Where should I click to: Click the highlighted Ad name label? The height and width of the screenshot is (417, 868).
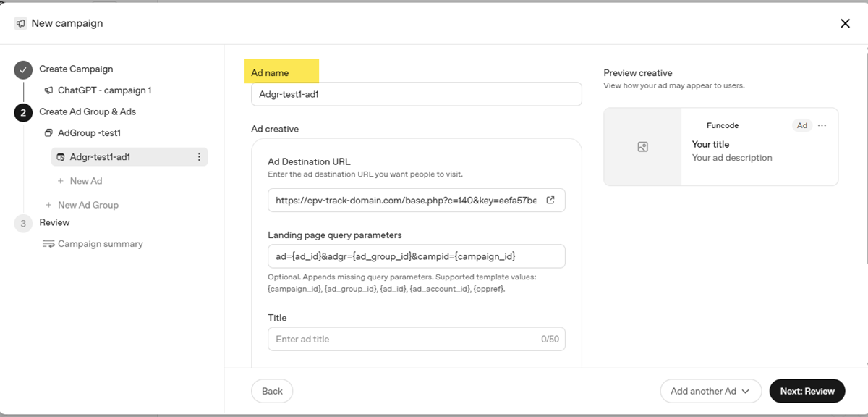pyautogui.click(x=270, y=73)
